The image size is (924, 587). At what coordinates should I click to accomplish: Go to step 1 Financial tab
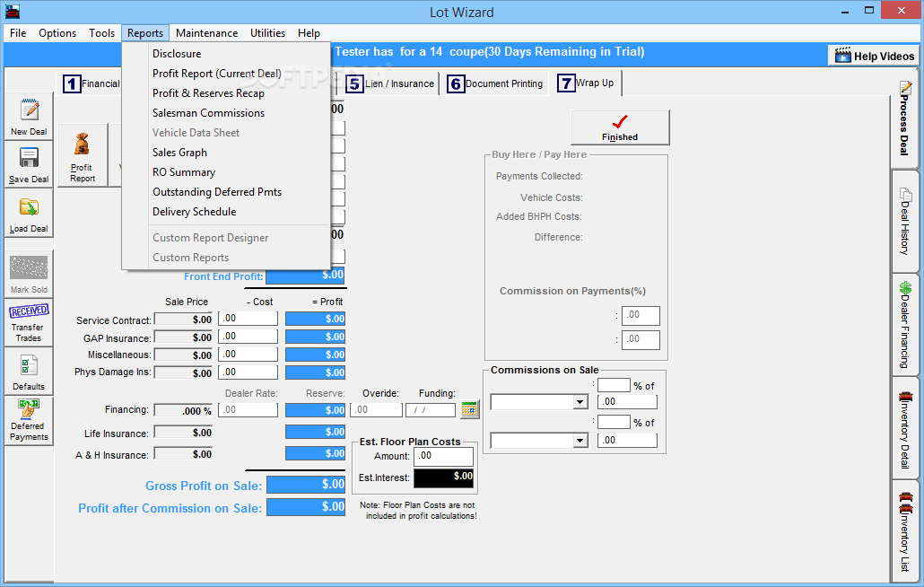92,83
